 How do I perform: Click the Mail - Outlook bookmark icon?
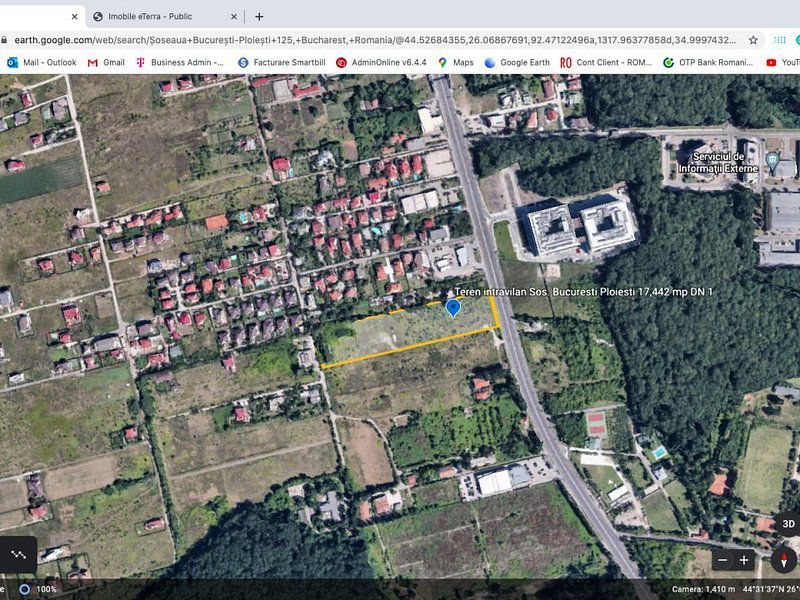[x=14, y=62]
